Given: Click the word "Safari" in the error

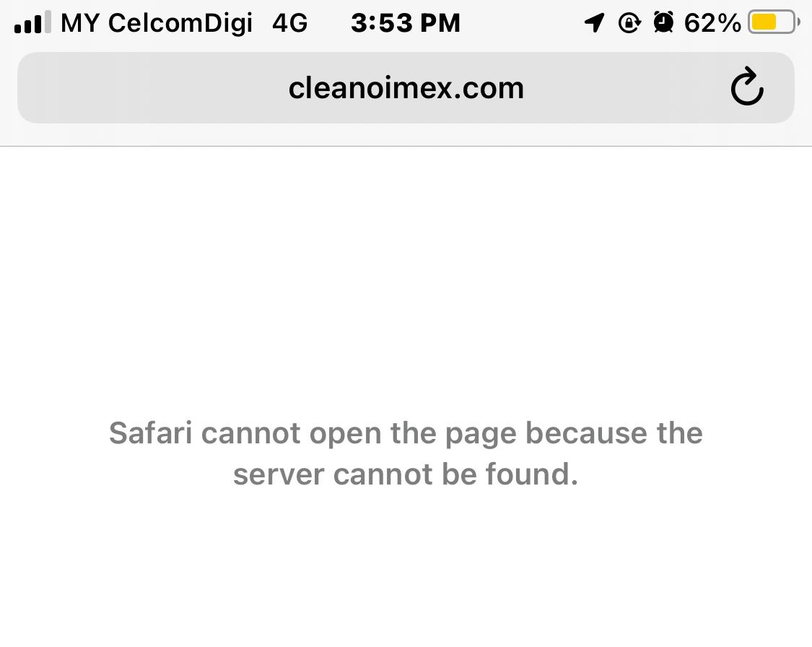Looking at the screenshot, I should [x=150, y=433].
